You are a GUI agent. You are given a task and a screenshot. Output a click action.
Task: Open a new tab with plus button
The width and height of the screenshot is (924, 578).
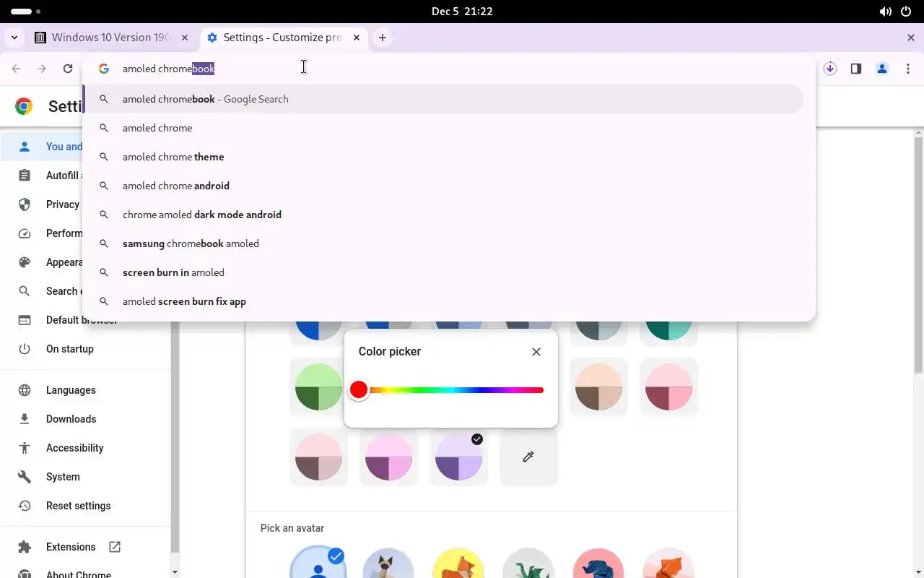[383, 38]
